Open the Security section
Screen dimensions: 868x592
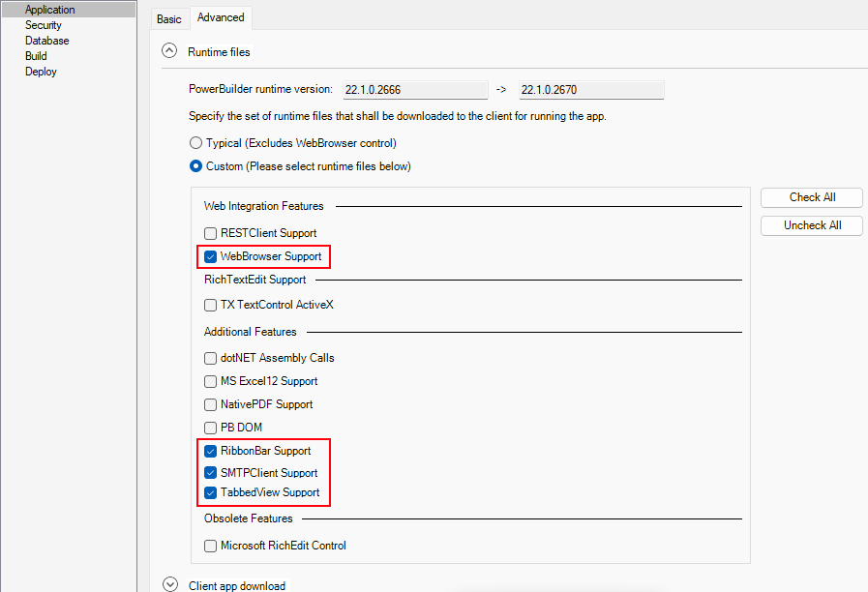click(x=44, y=25)
